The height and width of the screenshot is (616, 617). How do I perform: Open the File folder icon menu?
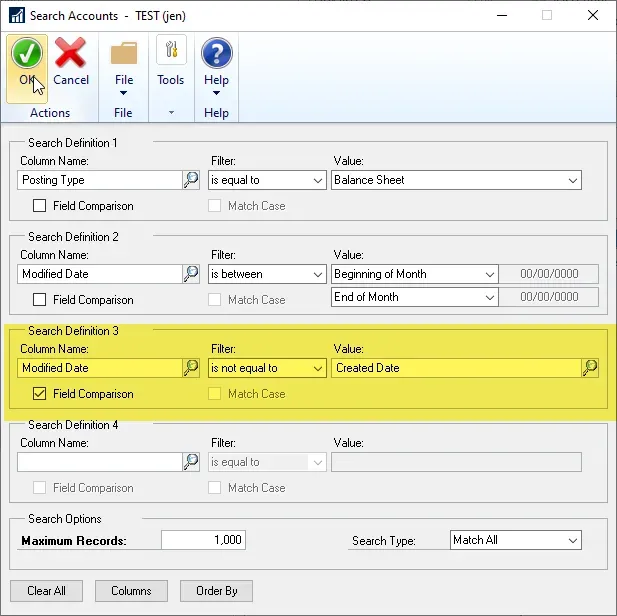124,54
